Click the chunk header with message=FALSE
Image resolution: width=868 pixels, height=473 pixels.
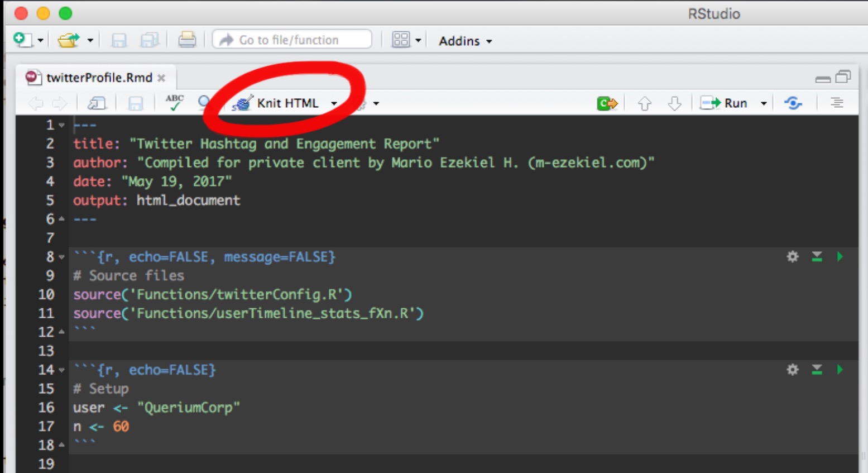(204, 257)
